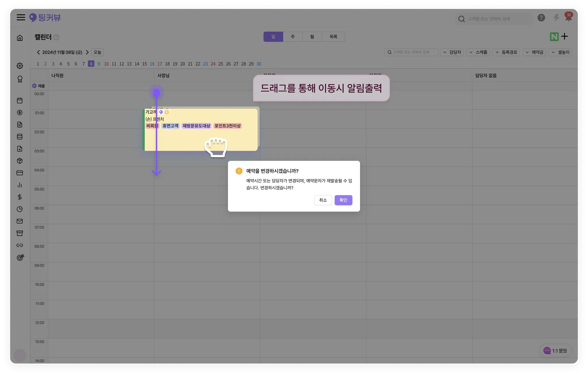Image resolution: width=588 pixels, height=375 pixels.
Task: Click the plus icon to add reservation
Action: (564, 36)
